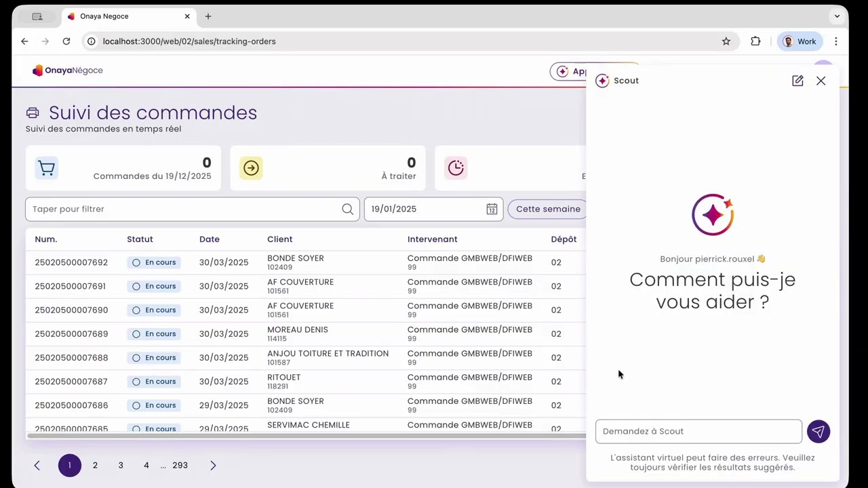The width and height of the screenshot is (868, 488).
Task: Sort by the 'Num.' column header
Action: click(46, 239)
